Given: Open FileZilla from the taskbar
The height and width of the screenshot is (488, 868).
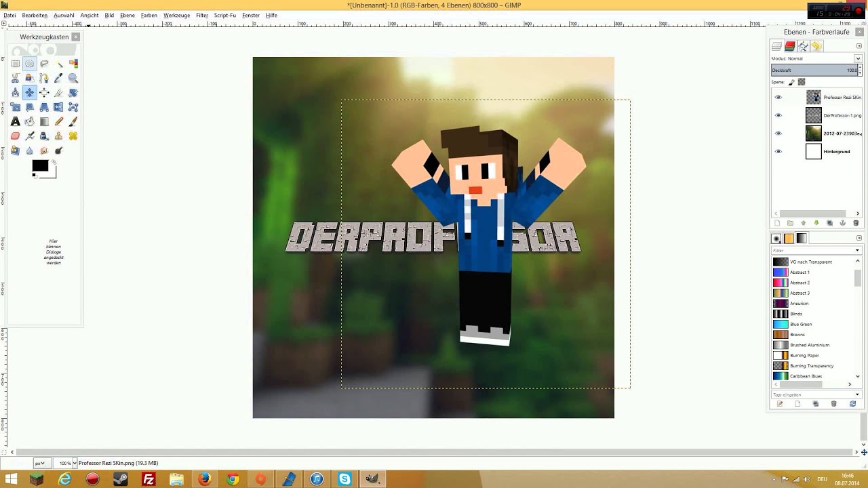Looking at the screenshot, I should coord(149,479).
